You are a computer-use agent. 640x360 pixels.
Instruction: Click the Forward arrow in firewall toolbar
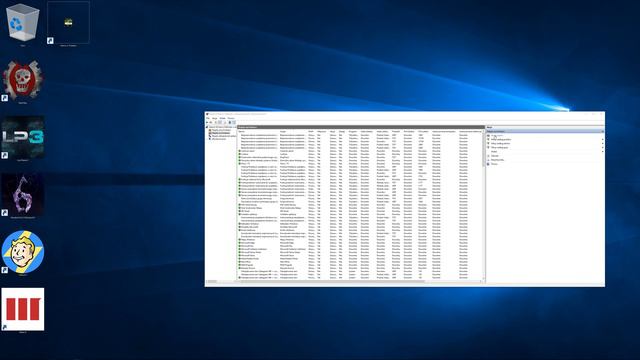pos(211,122)
